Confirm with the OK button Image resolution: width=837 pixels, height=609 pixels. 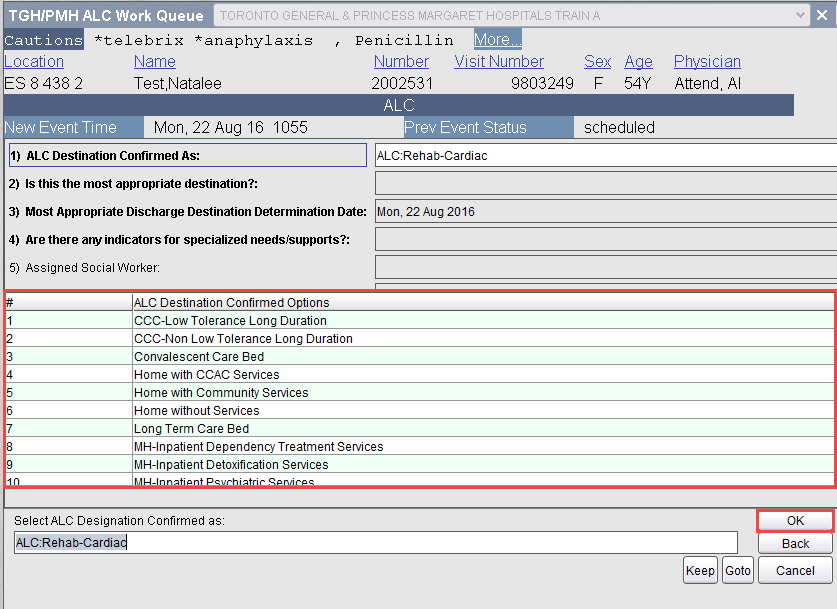pos(795,520)
